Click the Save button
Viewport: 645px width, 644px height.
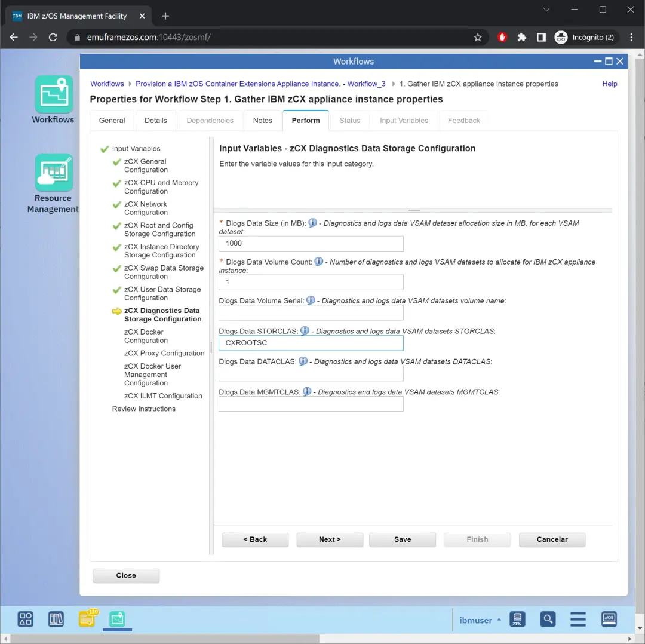(403, 539)
